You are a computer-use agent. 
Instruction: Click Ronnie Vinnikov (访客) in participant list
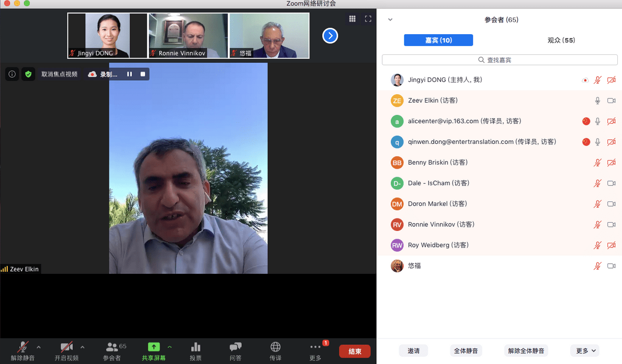[x=441, y=225]
